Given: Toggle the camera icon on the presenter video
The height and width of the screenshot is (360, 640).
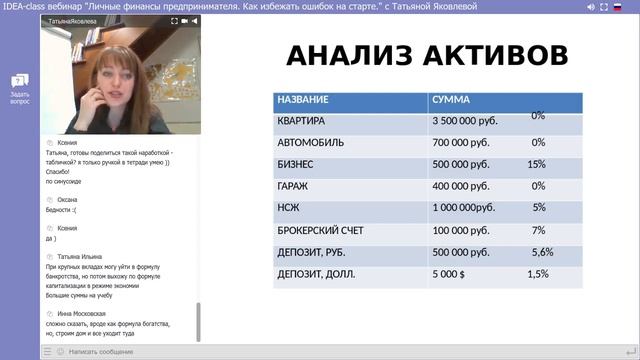Looking at the screenshot, I should pyautogui.click(x=184, y=21).
